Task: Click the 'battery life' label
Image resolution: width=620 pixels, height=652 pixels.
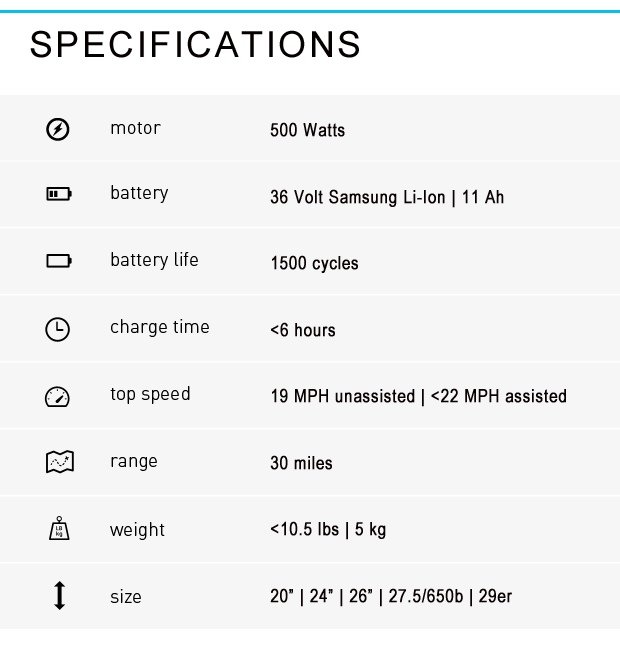Action: 154,260
